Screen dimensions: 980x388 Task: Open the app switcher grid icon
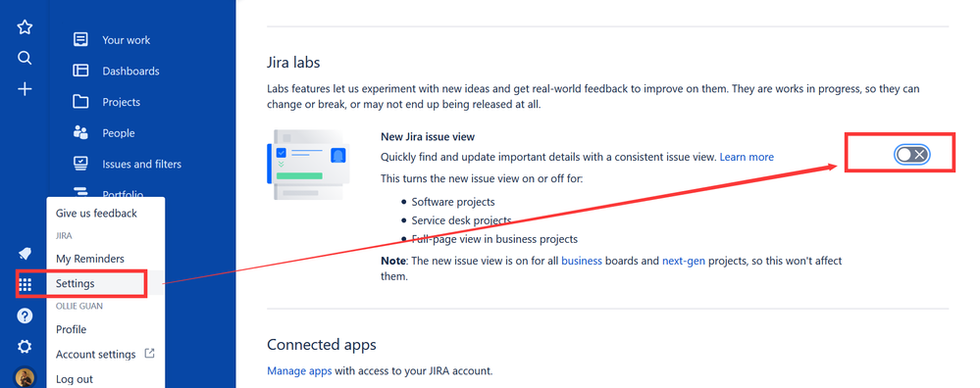click(x=25, y=285)
